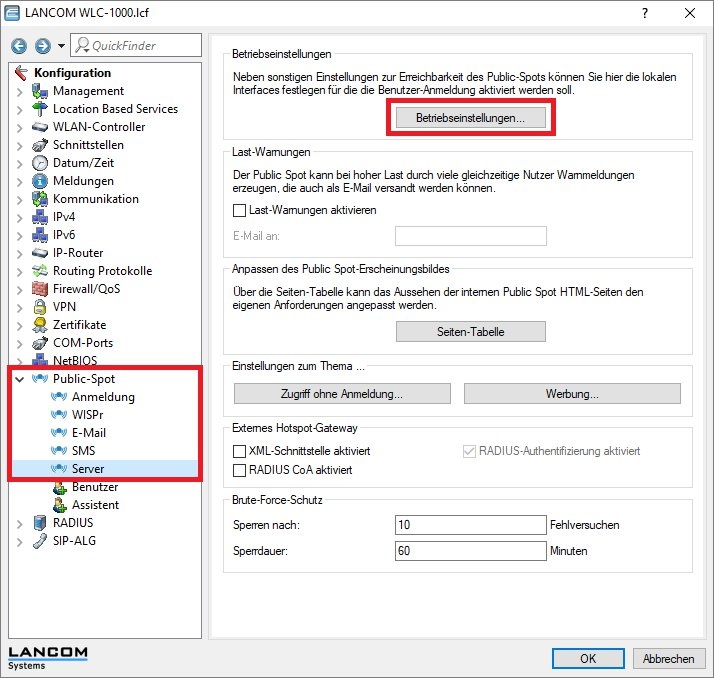
Task: Enable the Last-Warnungen aktivieren checkbox
Action: tap(239, 211)
